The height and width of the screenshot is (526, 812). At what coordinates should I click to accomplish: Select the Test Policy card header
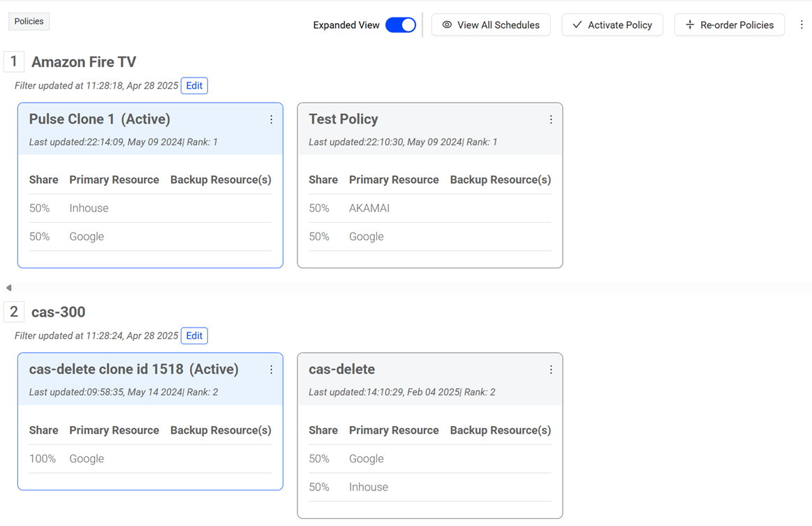click(343, 119)
